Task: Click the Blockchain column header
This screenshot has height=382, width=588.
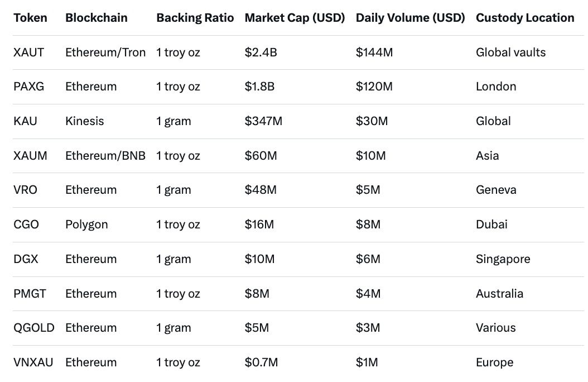Action: (96, 18)
